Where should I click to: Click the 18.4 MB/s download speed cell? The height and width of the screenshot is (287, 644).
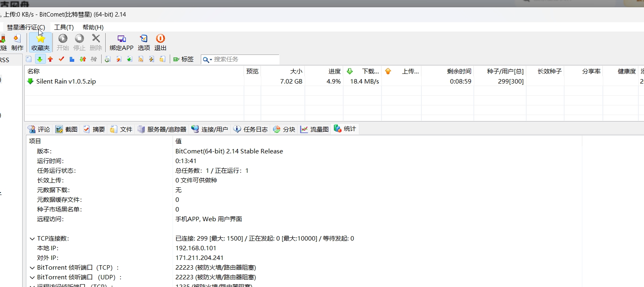tap(365, 81)
